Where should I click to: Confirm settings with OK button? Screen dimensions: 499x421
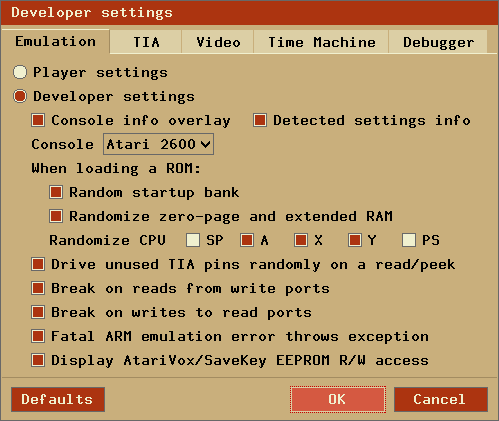click(338, 399)
